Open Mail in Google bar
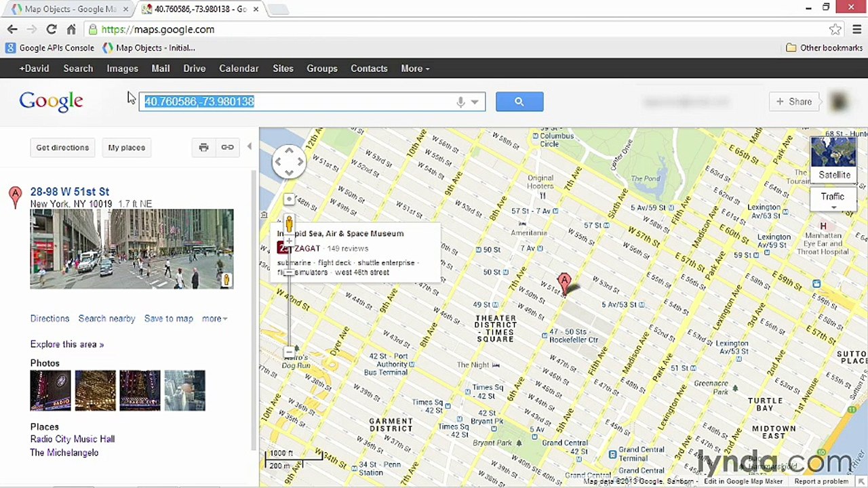The width and height of the screenshot is (868, 488). (x=161, y=68)
